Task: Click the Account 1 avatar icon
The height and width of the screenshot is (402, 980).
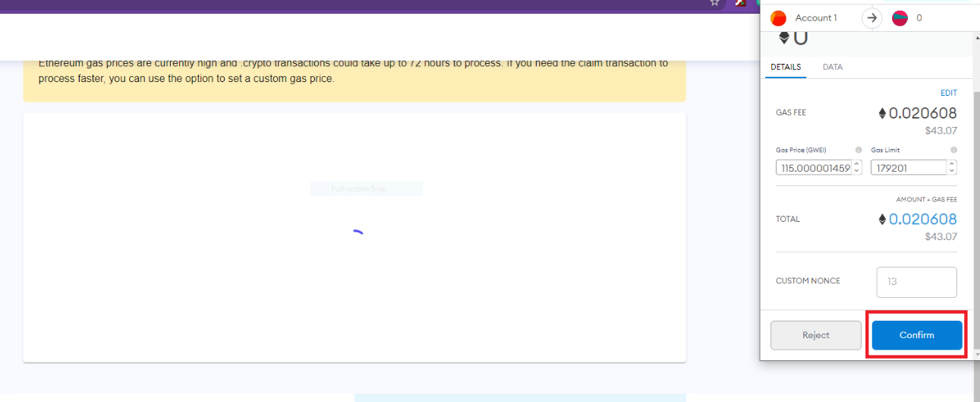Action: click(778, 17)
